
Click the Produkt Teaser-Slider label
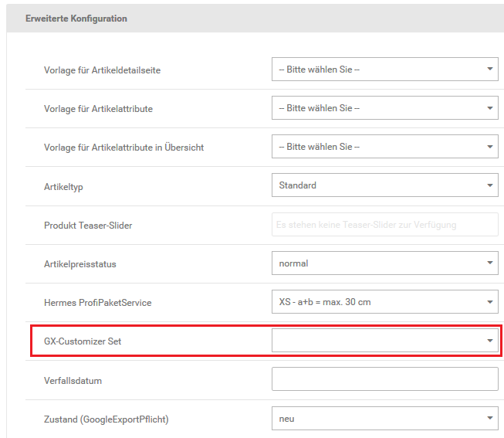pos(89,226)
